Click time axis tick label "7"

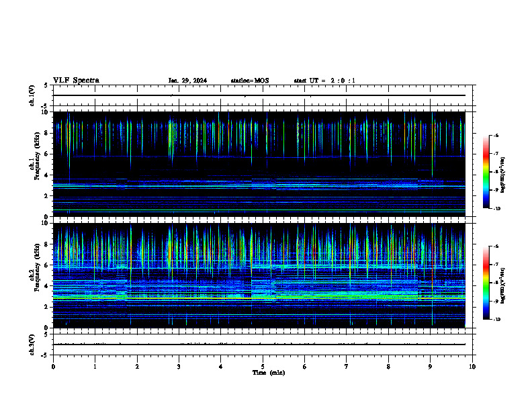pos(347,367)
